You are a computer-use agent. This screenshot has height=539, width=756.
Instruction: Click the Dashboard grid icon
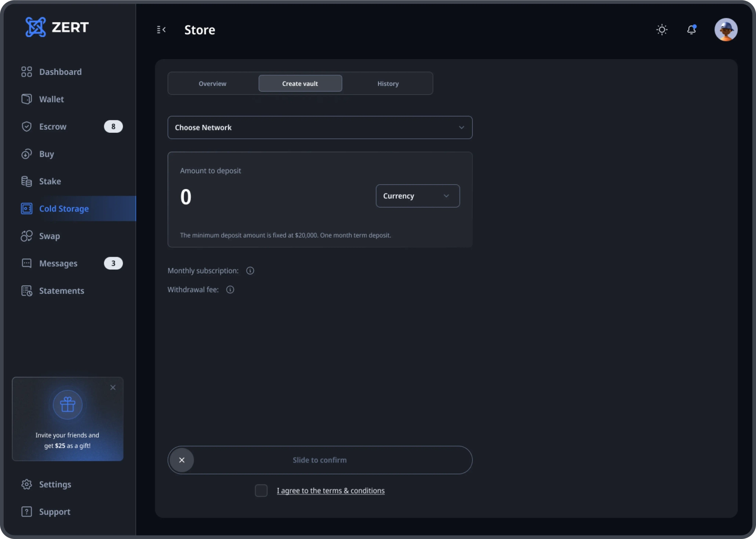coord(26,72)
